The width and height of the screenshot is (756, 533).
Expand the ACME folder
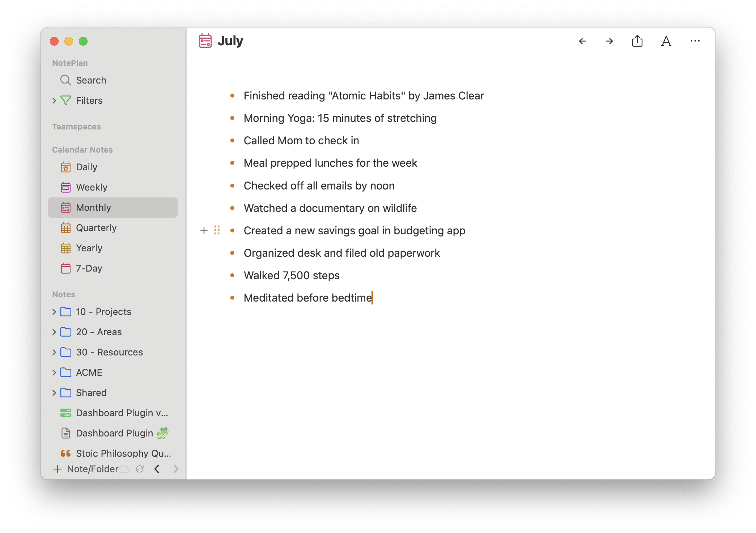coord(54,372)
